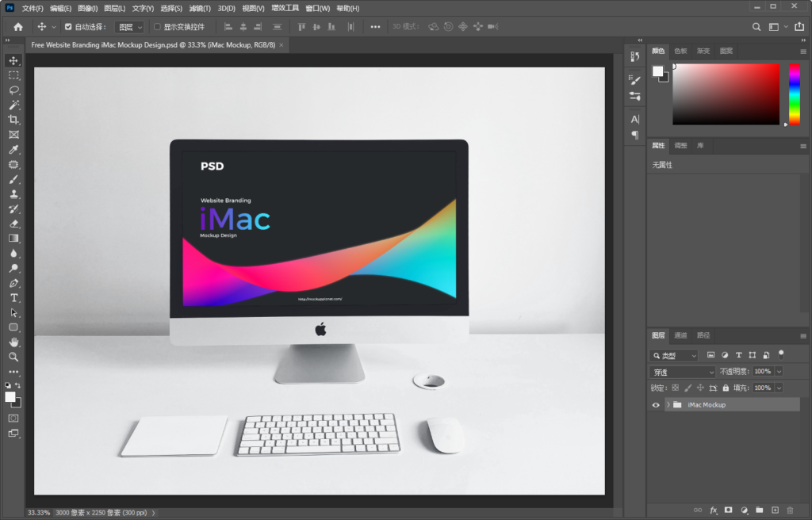The image size is (812, 520).
Task: Select the Dodge tool
Action: tap(13, 268)
